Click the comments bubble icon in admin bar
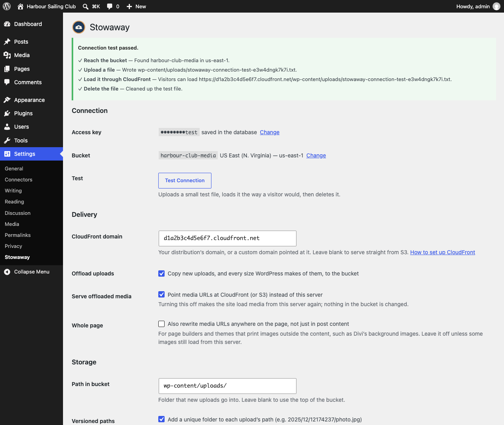This screenshot has height=425, width=504. [110, 7]
